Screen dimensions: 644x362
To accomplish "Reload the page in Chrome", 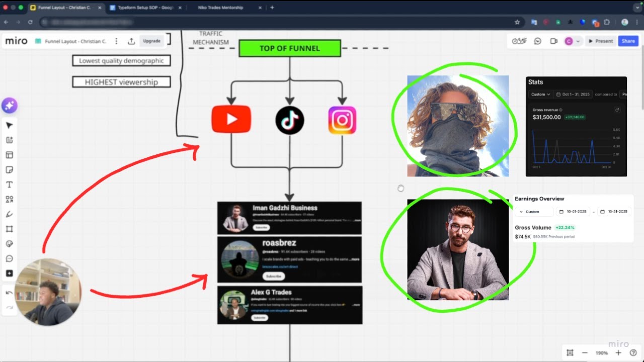I will (31, 22).
